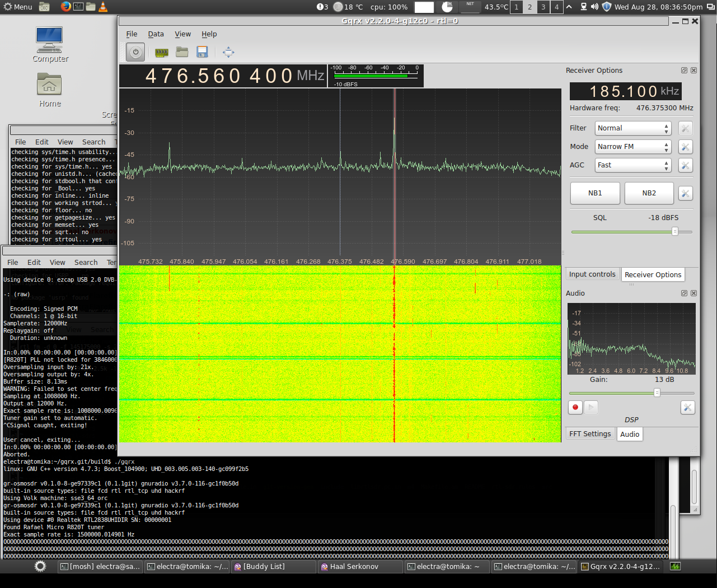Screen dimensions: 717x588
Task: Switch to the Input controls tab
Action: [592, 274]
